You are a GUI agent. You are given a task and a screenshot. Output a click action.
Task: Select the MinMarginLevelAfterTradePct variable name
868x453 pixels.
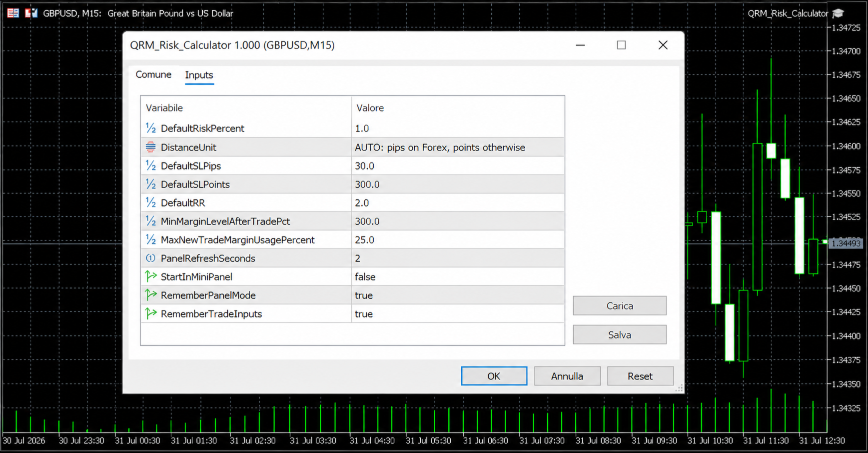(225, 221)
